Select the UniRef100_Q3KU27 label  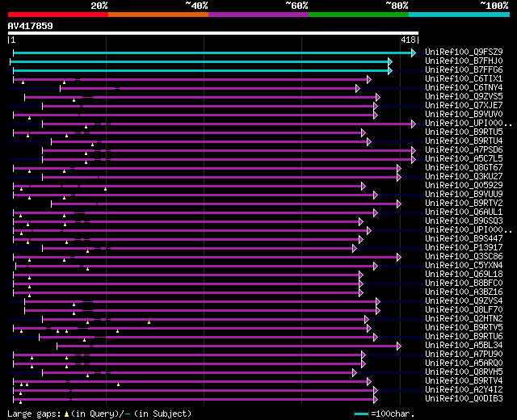[464, 176]
